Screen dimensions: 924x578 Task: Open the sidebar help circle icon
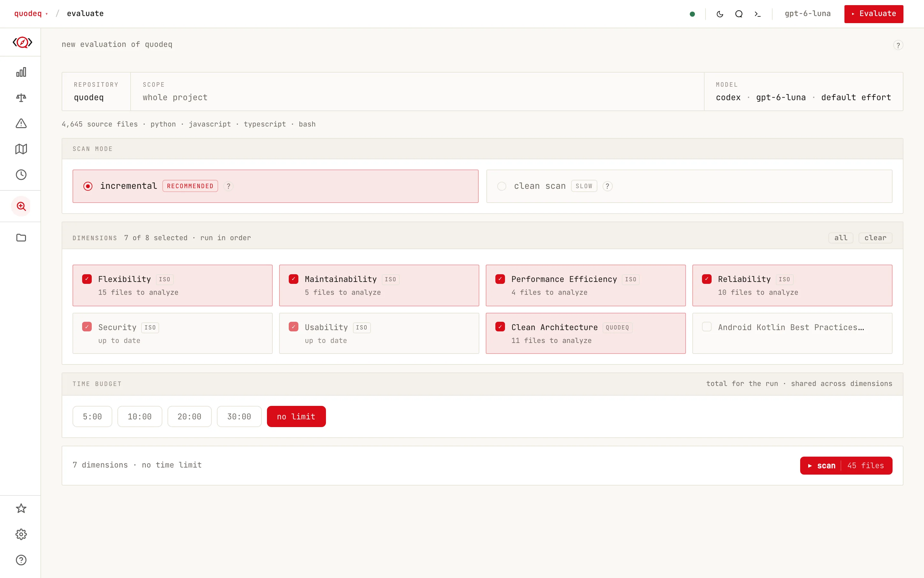point(21,560)
